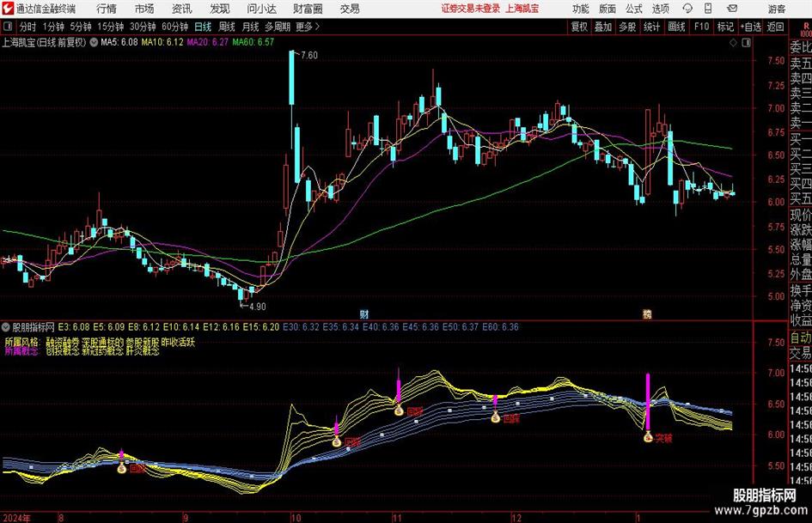Switch to the 周线 weekly tab
Image resolution: width=812 pixels, height=523 pixels.
click(x=227, y=27)
